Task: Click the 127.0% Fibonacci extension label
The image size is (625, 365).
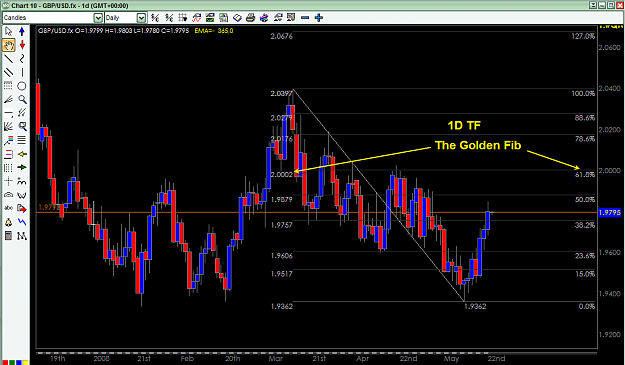Action: 583,36
